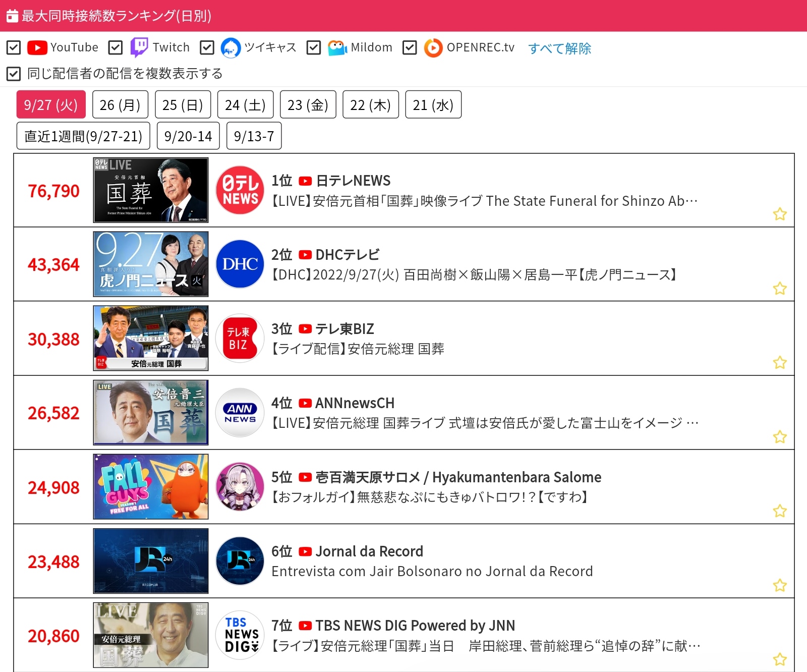Favorite the 日テレNEWS stream with star icon

coord(780,214)
